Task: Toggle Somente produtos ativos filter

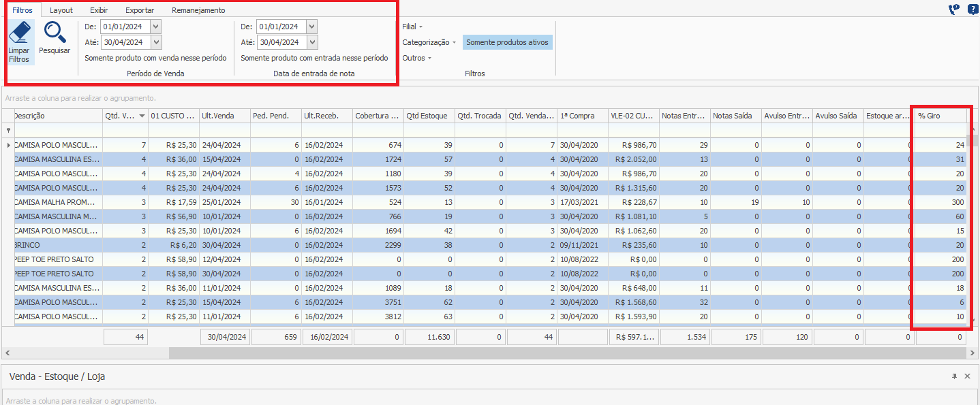Action: pyautogui.click(x=507, y=42)
